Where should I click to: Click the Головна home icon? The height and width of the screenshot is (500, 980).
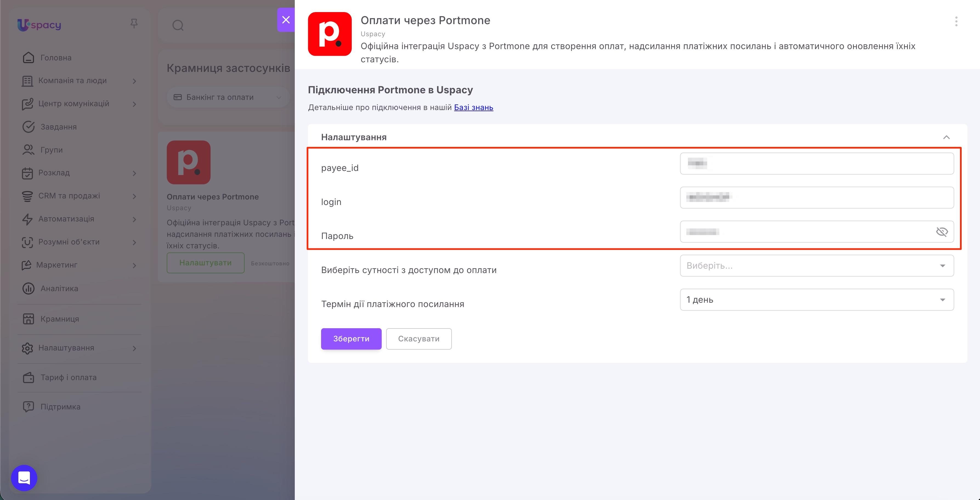tap(29, 58)
